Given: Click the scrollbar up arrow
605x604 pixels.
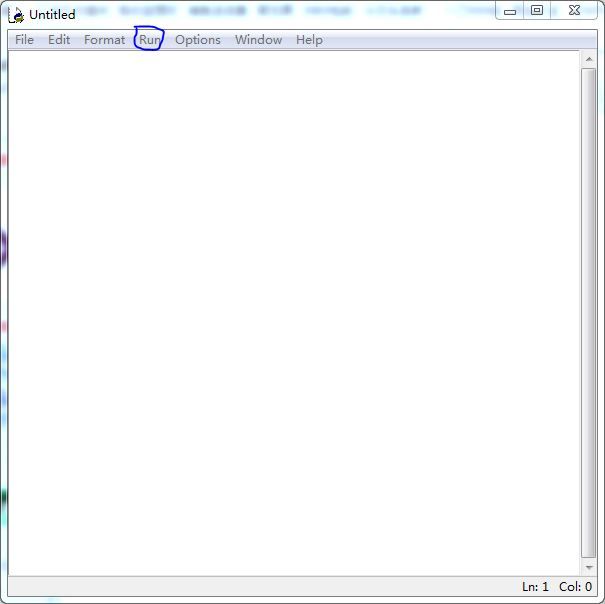Looking at the screenshot, I should (x=589, y=59).
